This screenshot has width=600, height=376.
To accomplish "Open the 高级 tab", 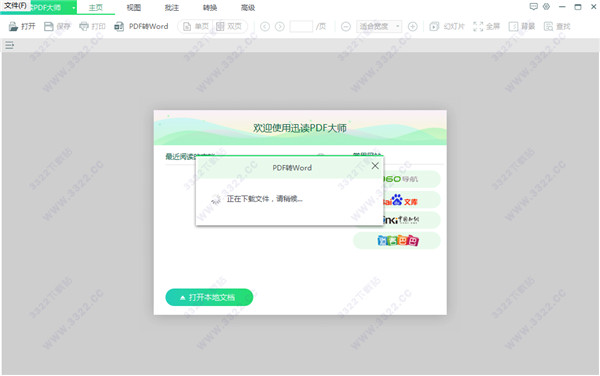I will [x=248, y=8].
